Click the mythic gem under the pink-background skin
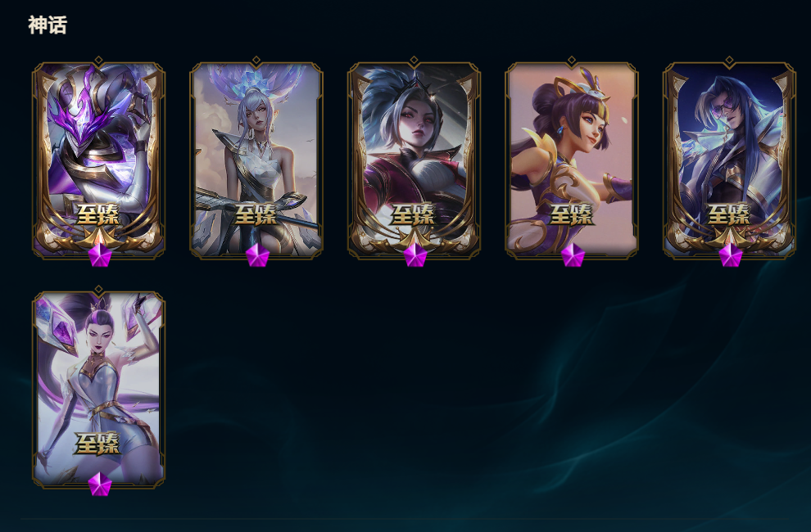811x532 pixels. point(573,255)
